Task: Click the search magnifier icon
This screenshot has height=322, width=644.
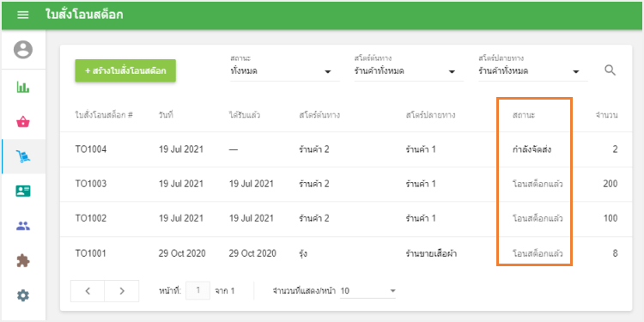Action: (x=610, y=70)
